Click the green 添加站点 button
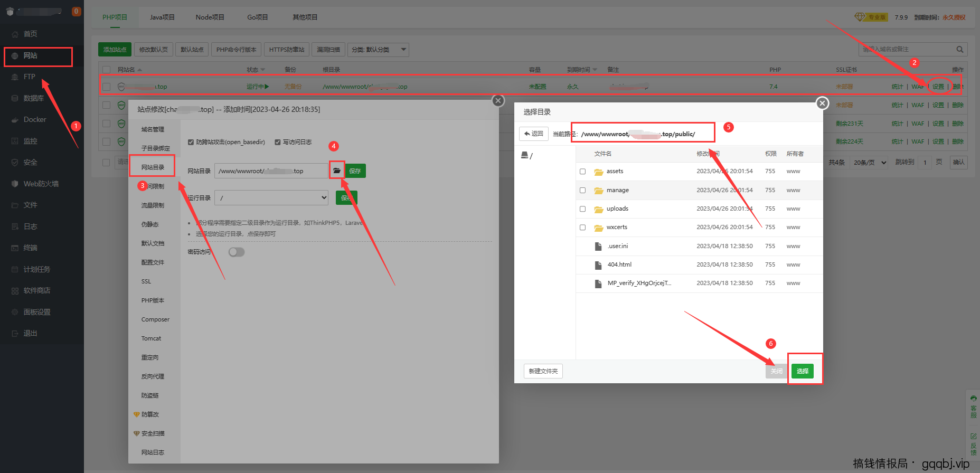The image size is (980, 473). coord(115,50)
